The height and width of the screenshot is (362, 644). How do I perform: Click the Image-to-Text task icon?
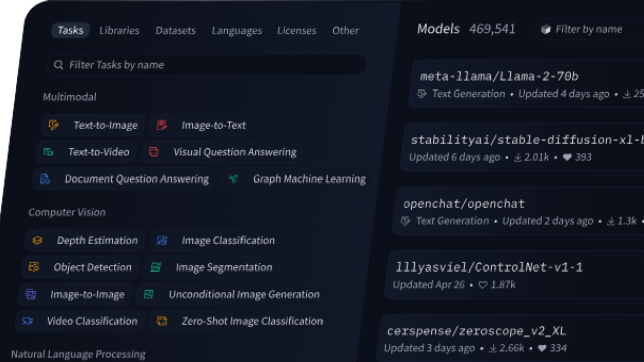click(x=162, y=125)
